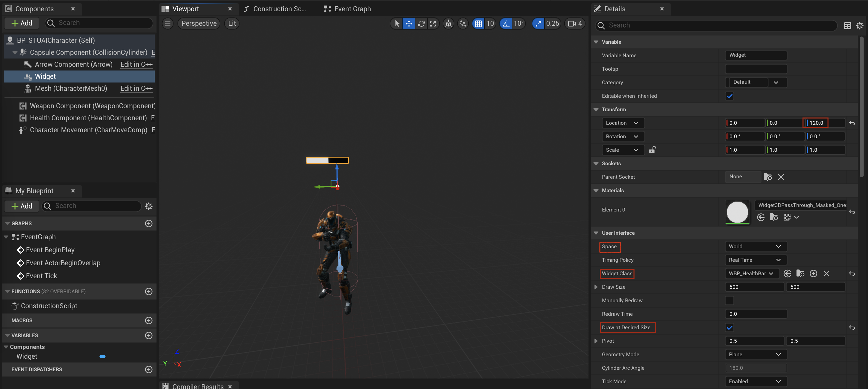
Task: Use selected asset for Widget Class
Action: pos(787,273)
